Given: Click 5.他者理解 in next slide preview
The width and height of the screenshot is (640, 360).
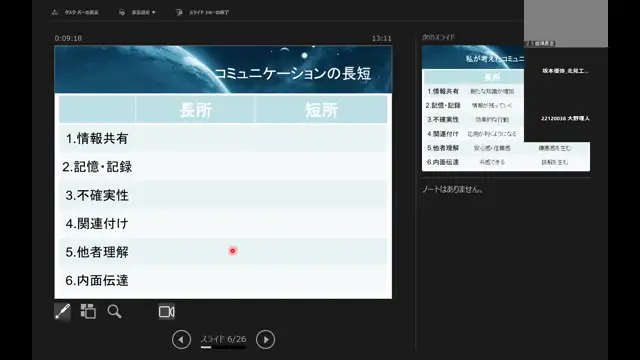Looking at the screenshot, I should point(443,148).
